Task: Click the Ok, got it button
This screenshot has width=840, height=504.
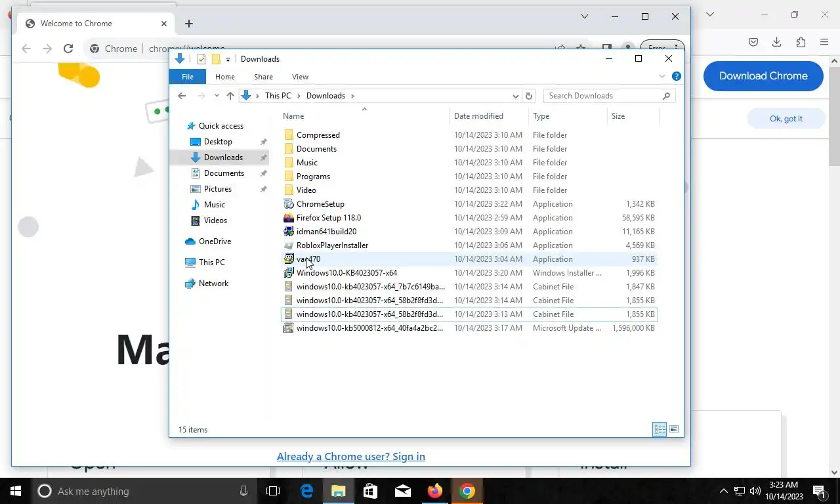Action: tap(786, 119)
